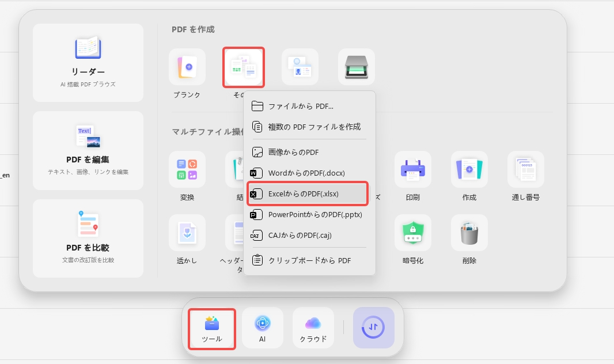This screenshot has width=614, height=364.
Task: Select 複数の PDF ファイルを作成 entry
Action: (x=309, y=127)
